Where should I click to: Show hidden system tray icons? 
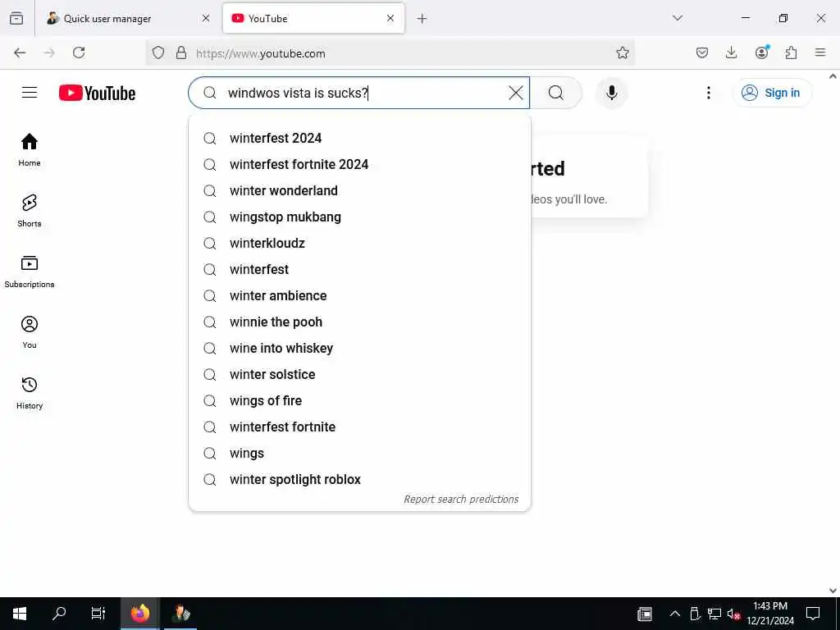click(x=675, y=614)
